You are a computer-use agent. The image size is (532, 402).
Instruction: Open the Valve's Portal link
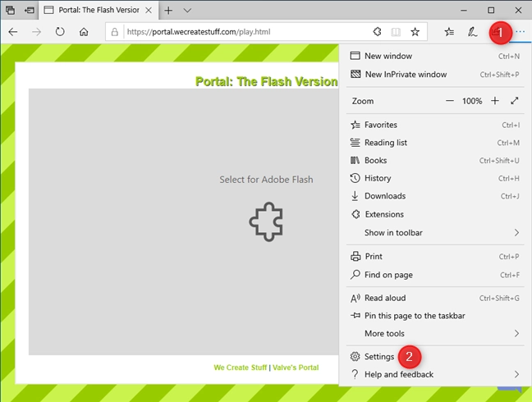(296, 368)
